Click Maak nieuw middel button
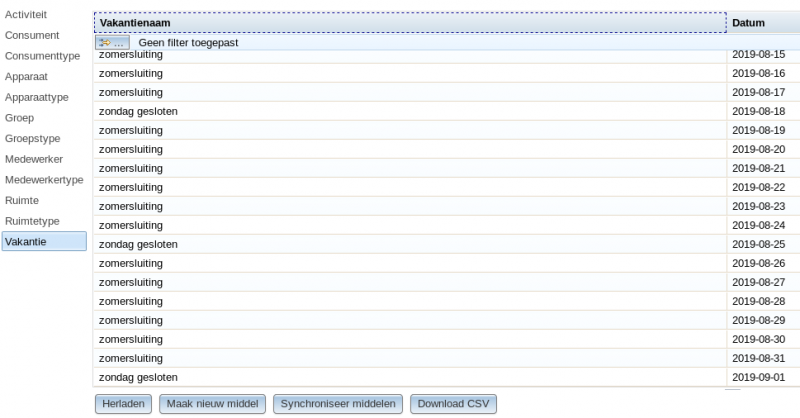Viewport: 800px width, 418px height. [212, 404]
